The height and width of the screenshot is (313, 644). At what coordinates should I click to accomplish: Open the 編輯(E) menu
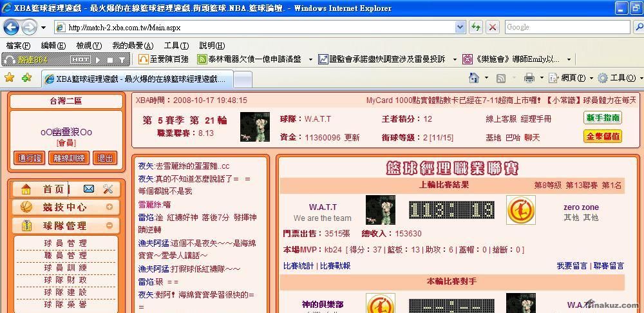[x=53, y=46]
